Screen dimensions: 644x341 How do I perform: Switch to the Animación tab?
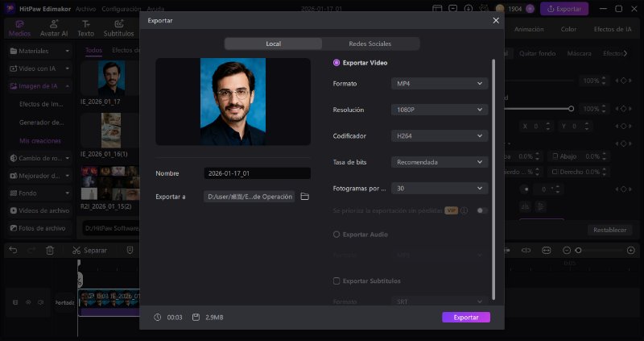tap(529, 29)
